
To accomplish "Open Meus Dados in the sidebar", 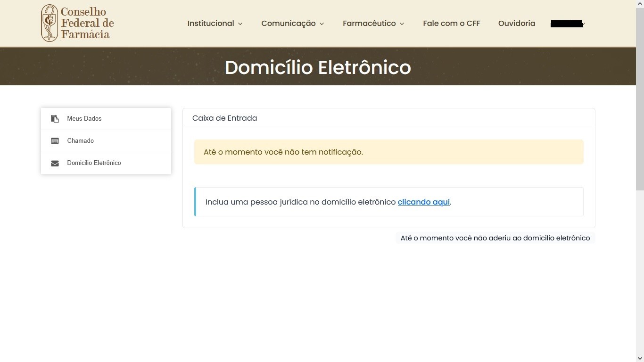I will (84, 119).
